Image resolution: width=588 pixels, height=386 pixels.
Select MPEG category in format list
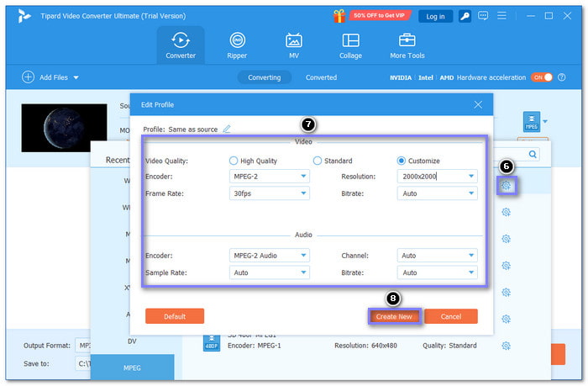tap(133, 367)
